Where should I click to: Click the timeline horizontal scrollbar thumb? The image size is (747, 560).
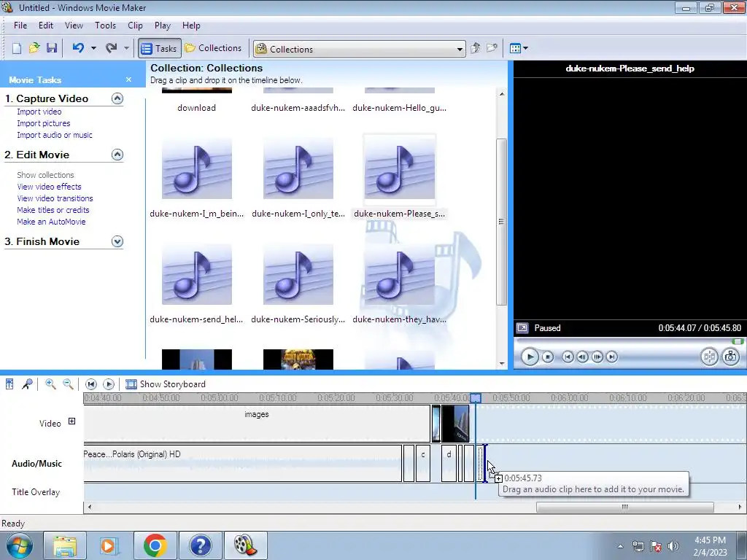point(625,507)
